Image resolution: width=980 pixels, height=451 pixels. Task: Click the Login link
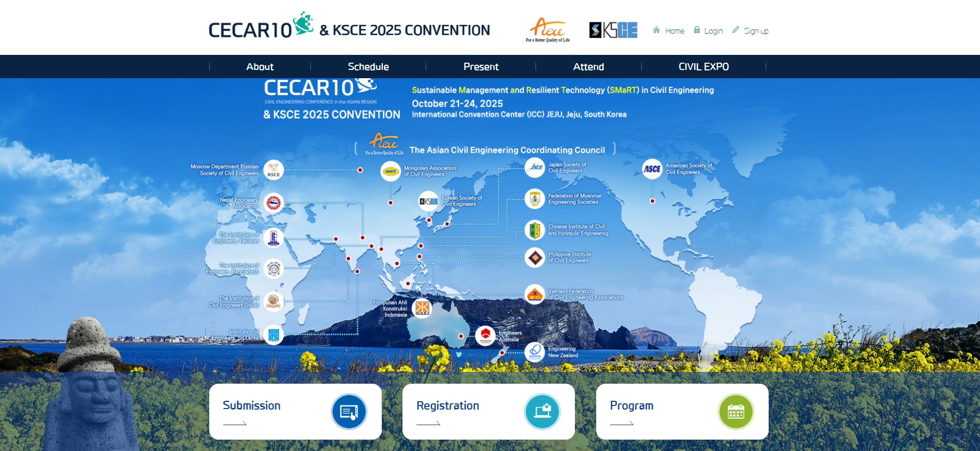713,31
